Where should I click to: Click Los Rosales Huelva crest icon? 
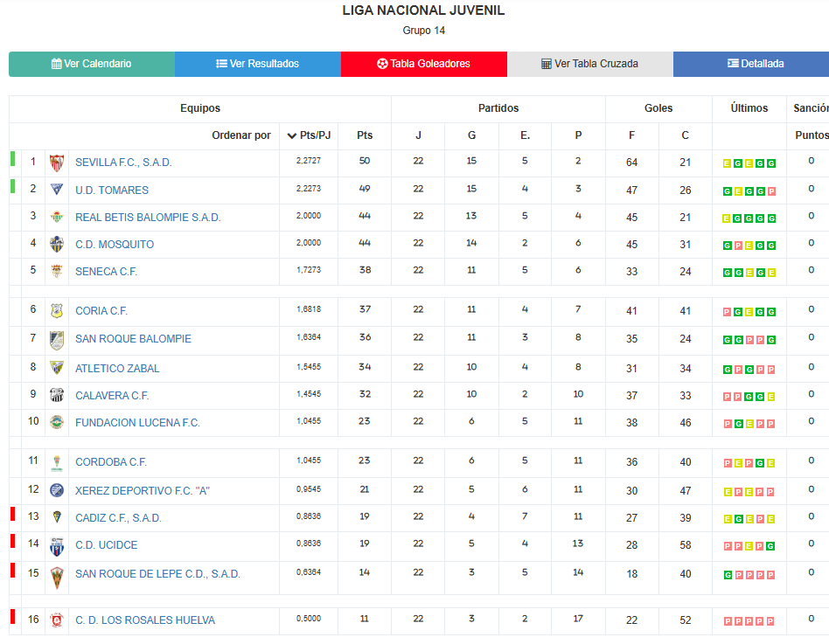coord(57,620)
